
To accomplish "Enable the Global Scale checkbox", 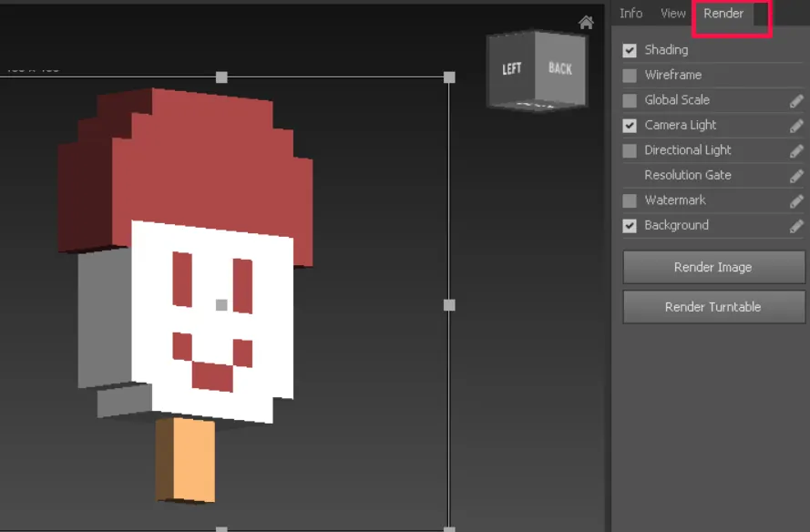I will (x=630, y=100).
